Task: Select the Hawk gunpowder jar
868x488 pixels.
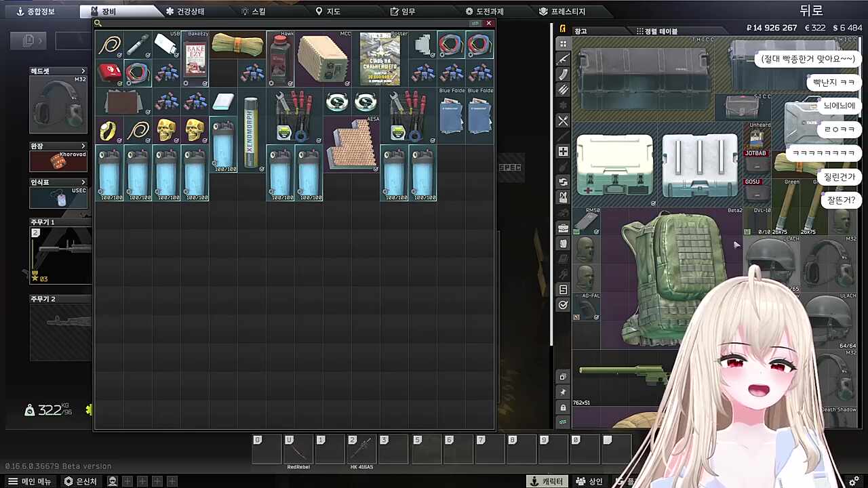Action: click(280, 59)
